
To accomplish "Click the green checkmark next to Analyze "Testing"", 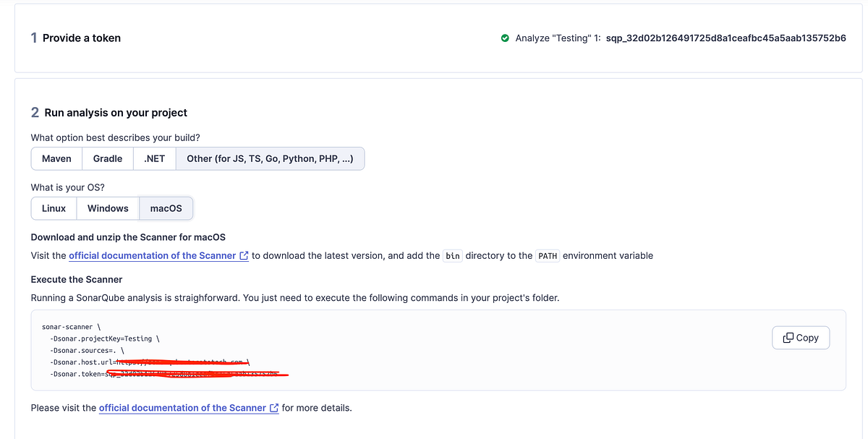I will (x=505, y=38).
